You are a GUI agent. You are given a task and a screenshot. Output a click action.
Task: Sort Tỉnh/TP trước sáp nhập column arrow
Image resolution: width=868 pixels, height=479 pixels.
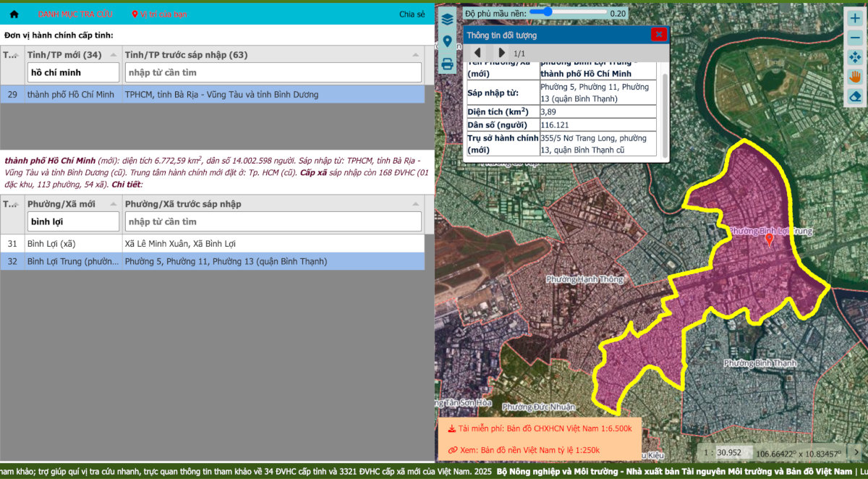(415, 55)
